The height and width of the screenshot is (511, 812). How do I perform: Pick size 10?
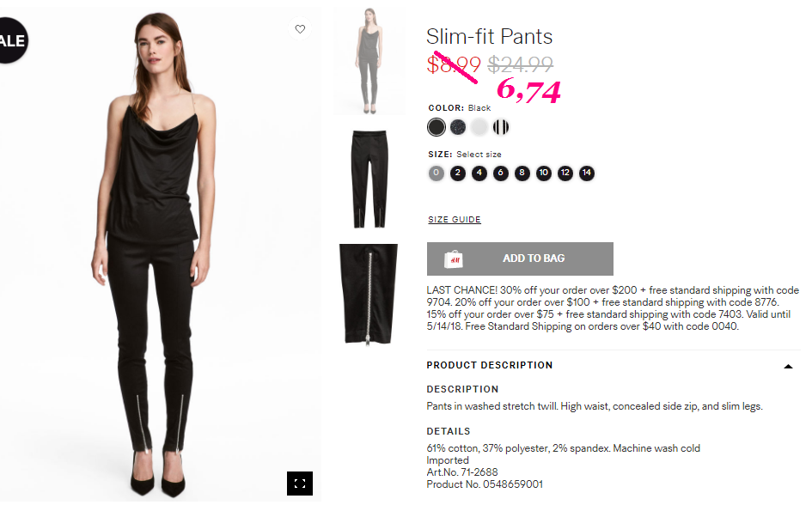[544, 173]
